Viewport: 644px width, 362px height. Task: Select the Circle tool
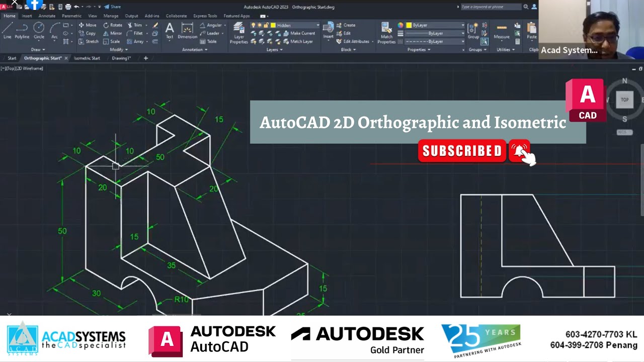39,30
